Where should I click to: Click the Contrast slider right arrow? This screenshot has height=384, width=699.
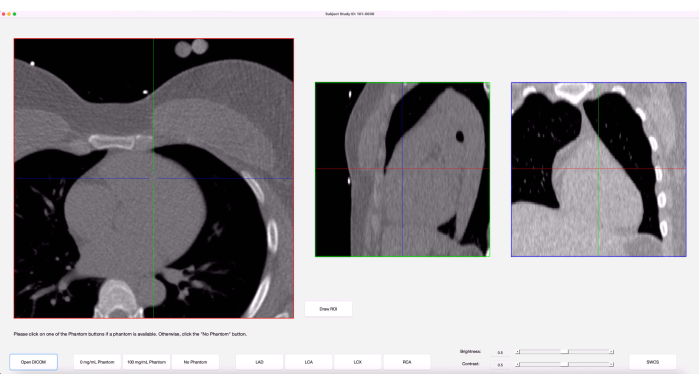(x=612, y=364)
